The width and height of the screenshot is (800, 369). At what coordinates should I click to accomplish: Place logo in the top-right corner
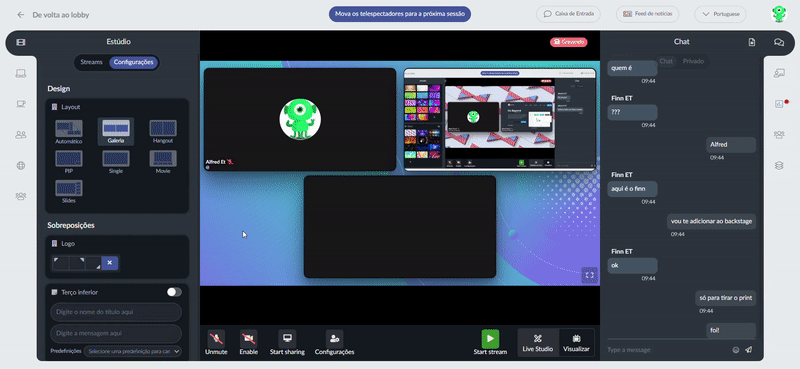(x=77, y=263)
